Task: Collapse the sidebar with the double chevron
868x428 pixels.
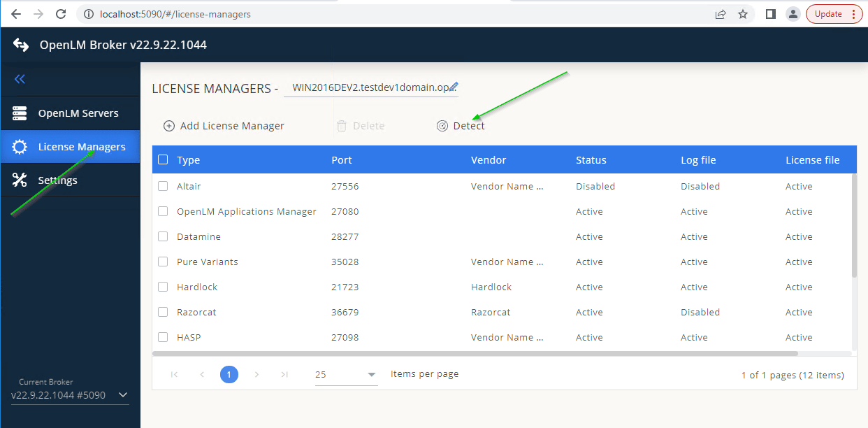Action: (x=20, y=79)
